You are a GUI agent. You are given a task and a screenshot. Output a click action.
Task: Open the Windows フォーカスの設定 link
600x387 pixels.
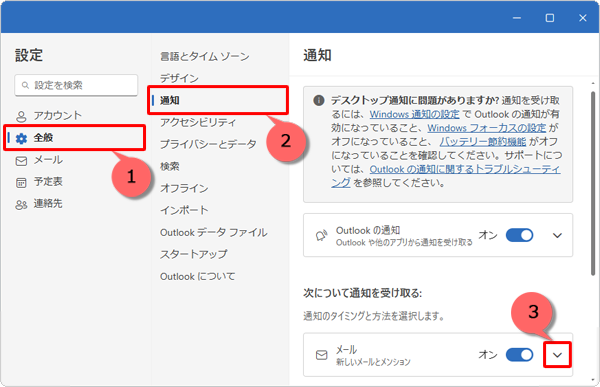pos(486,128)
